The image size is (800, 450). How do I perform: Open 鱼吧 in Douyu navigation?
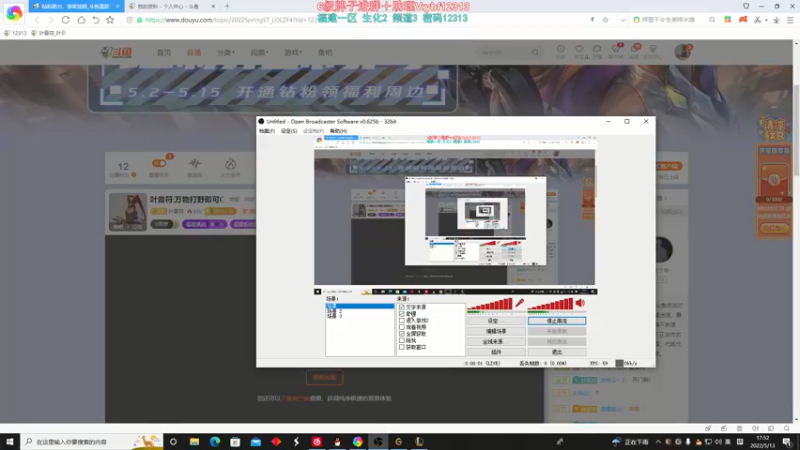(325, 52)
